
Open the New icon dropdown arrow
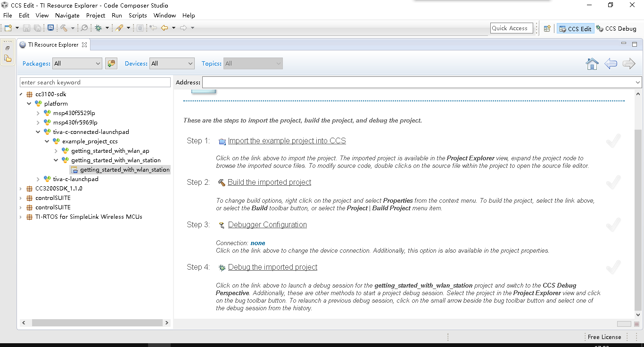[x=17, y=28]
